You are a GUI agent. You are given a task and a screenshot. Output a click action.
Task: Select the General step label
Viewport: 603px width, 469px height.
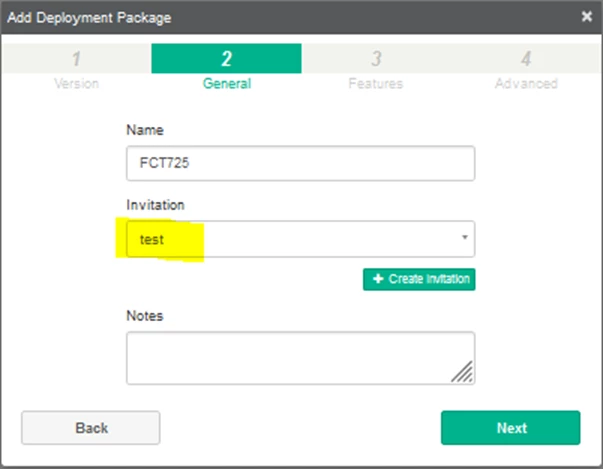[x=227, y=83]
